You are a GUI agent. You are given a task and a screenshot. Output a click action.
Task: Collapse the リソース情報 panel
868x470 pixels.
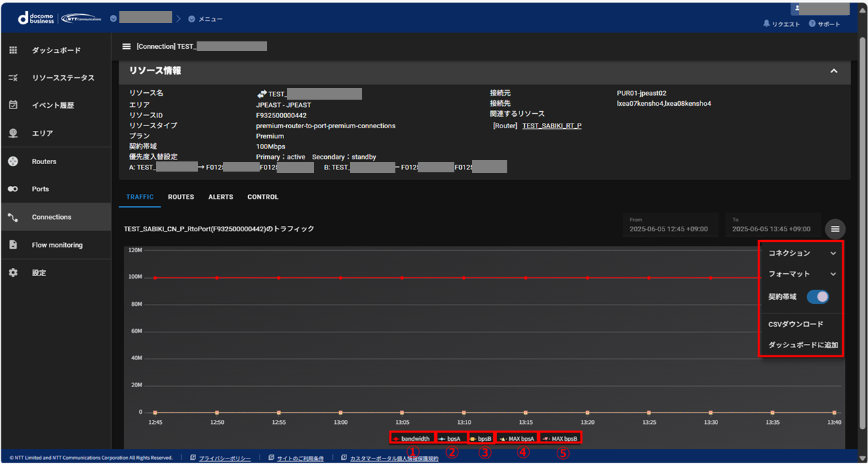pyautogui.click(x=833, y=71)
